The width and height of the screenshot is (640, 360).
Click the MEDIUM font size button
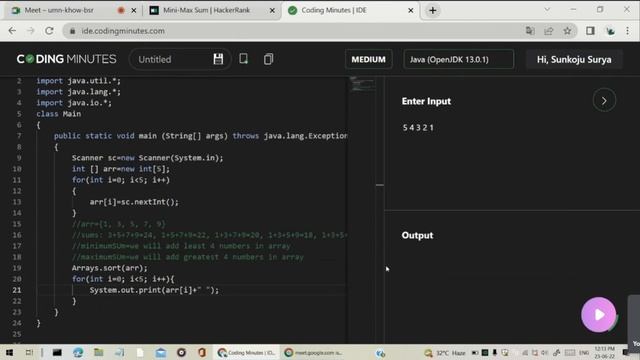tap(368, 60)
